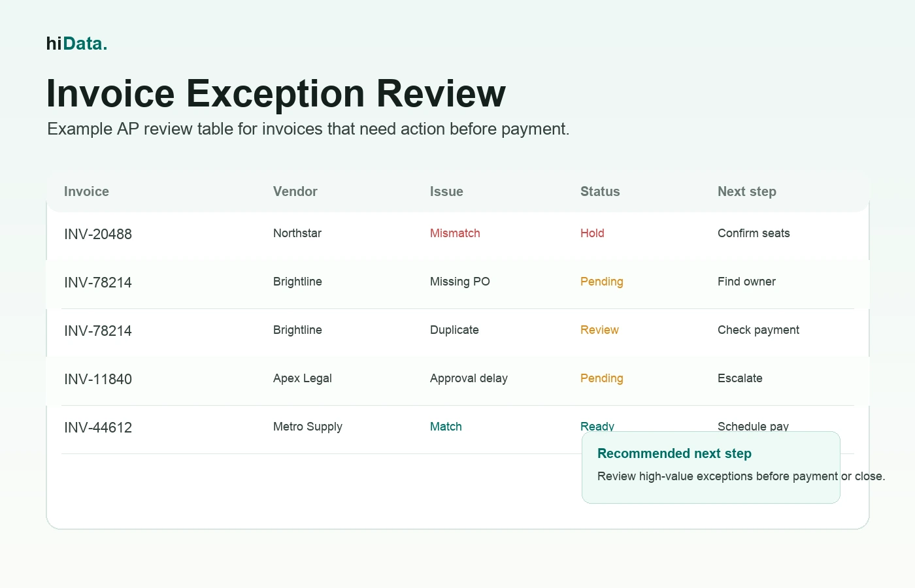Screen dimensions: 915x588
Task: Open invoice INV-11840
Action: (x=98, y=379)
